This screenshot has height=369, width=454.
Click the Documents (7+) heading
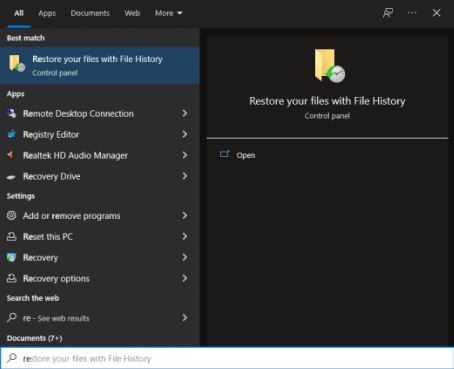[34, 338]
